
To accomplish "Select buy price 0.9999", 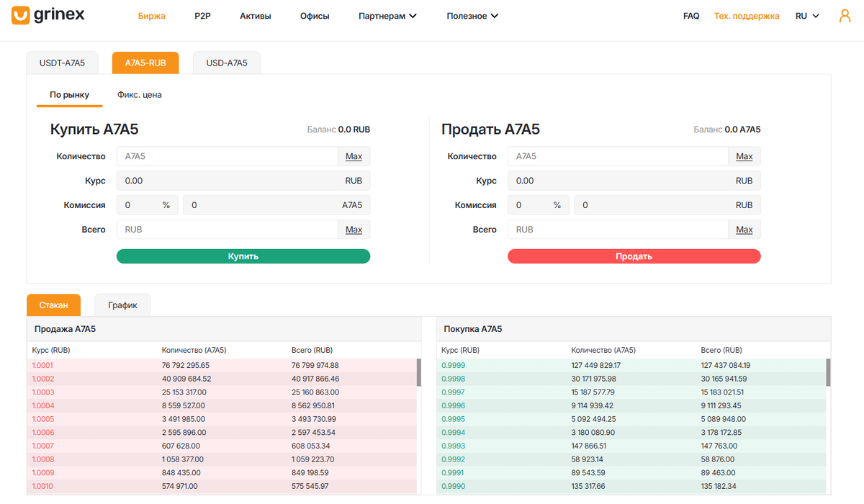I will click(x=453, y=365).
